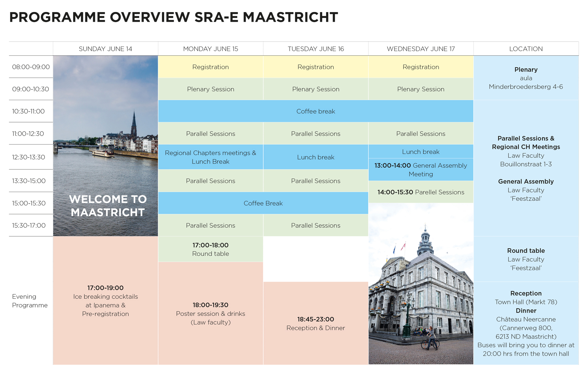Click the Dinner Château Neercanne address
This screenshot has width=588, height=374.
pyautogui.click(x=526, y=323)
